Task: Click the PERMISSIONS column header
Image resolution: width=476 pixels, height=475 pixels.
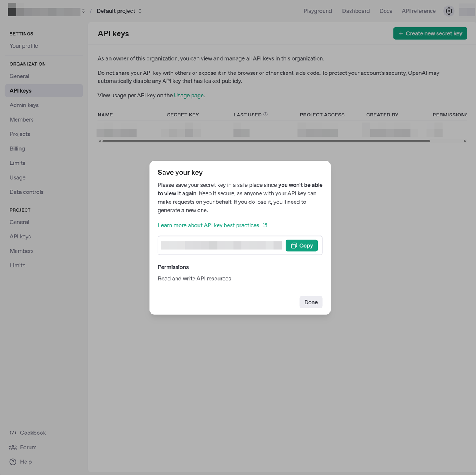Action: click(x=450, y=115)
